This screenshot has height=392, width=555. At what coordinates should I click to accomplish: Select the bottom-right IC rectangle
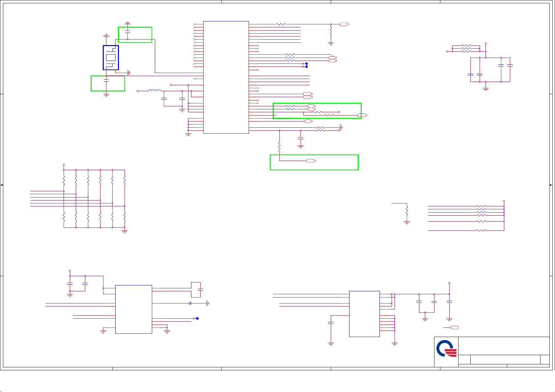point(364,314)
